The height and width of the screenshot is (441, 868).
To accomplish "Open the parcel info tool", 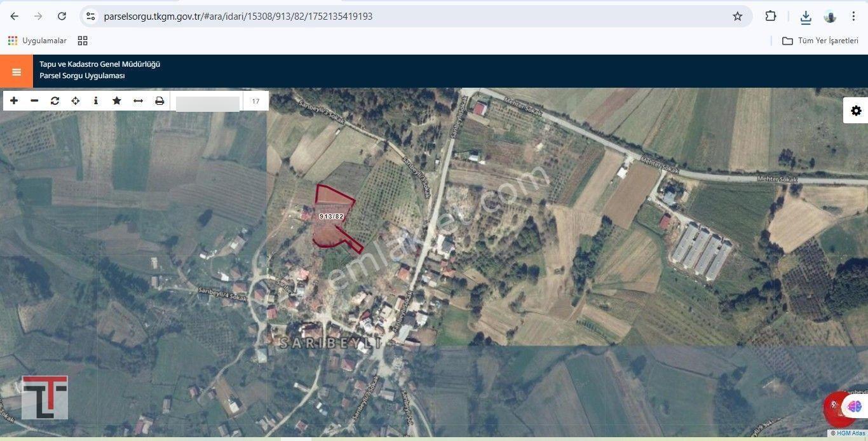I will click(x=96, y=101).
